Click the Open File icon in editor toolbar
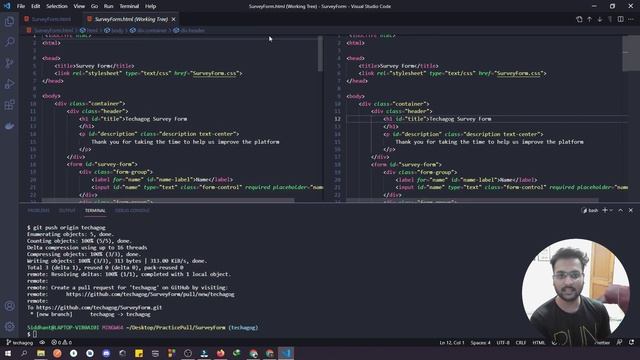This screenshot has width=640, height=360. [x=579, y=19]
